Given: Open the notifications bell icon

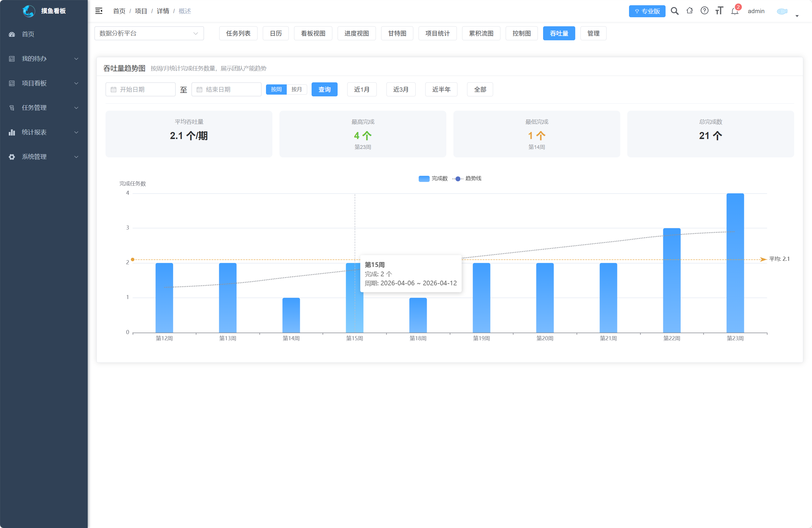Looking at the screenshot, I should click(x=735, y=11).
